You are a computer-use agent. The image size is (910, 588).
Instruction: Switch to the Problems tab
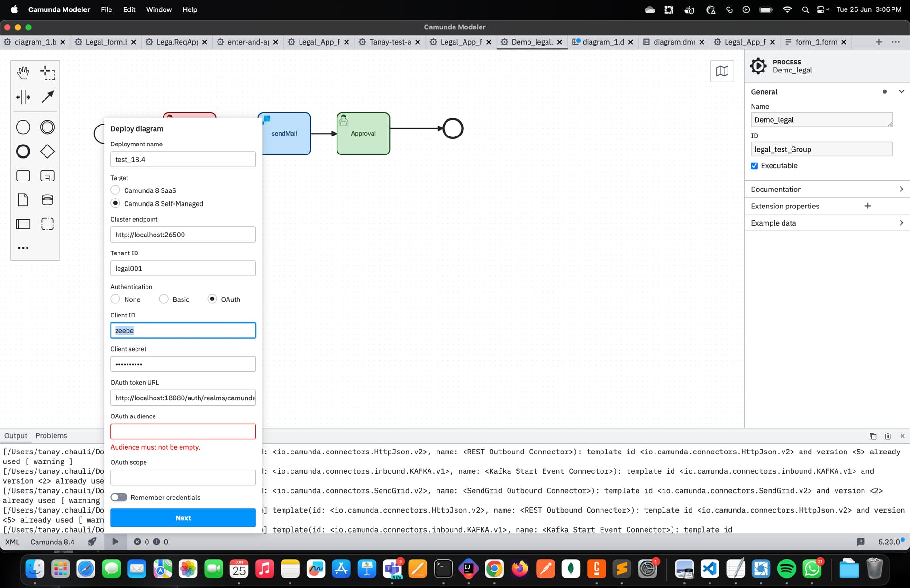(51, 435)
